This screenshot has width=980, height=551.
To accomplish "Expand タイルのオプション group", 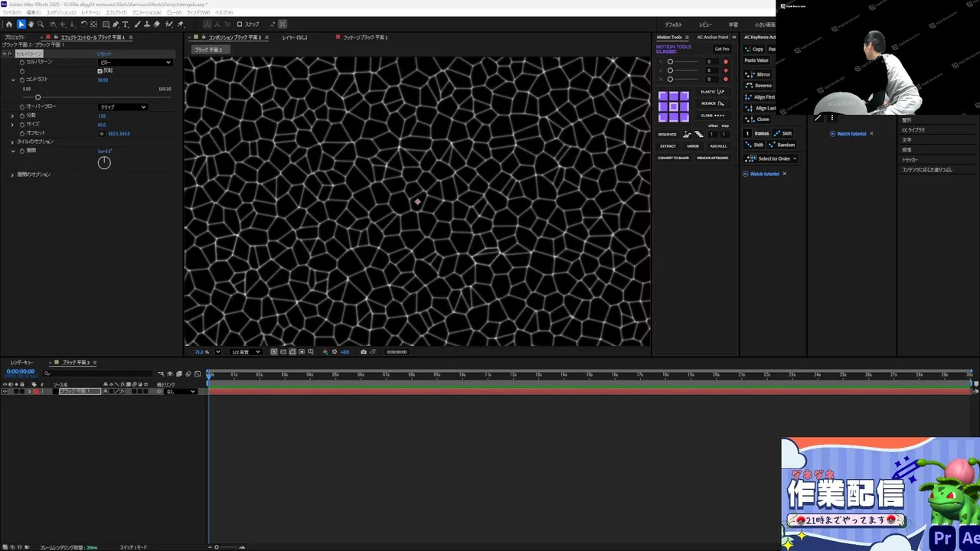I will pos(12,142).
